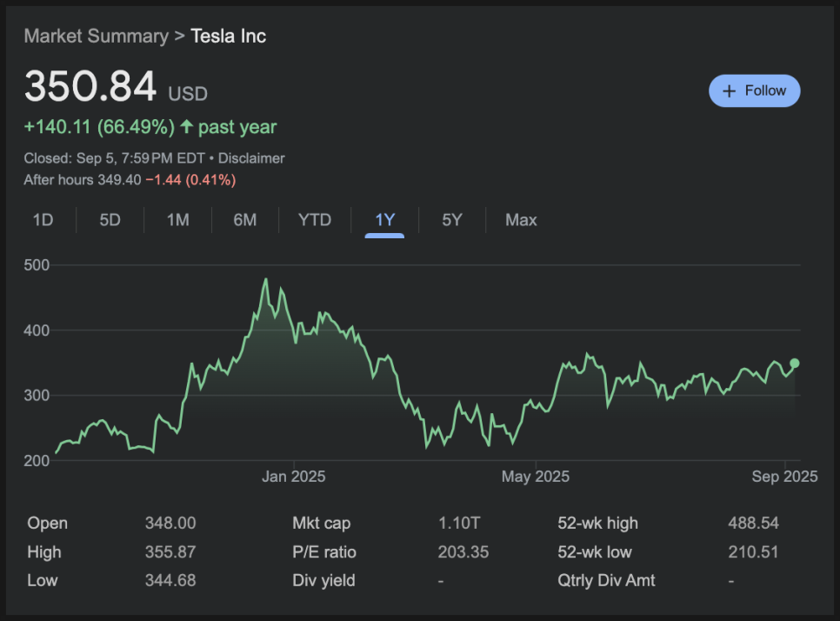The height and width of the screenshot is (621, 840).
Task: Show the 6M chart range
Action: click(x=245, y=220)
